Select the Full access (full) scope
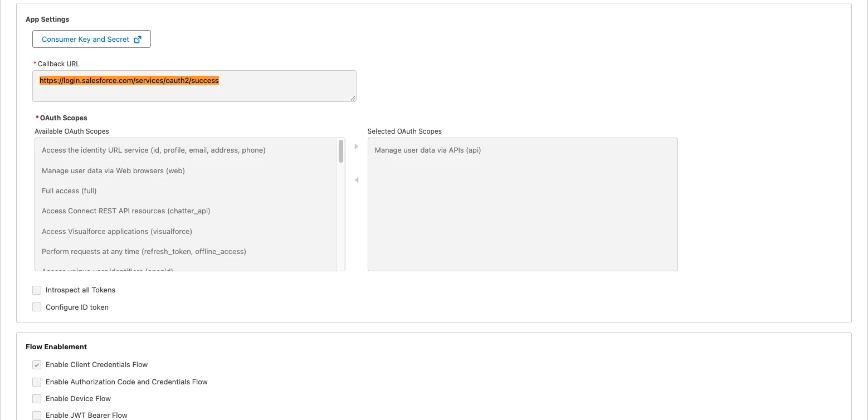Image resolution: width=868 pixels, height=420 pixels. click(69, 191)
